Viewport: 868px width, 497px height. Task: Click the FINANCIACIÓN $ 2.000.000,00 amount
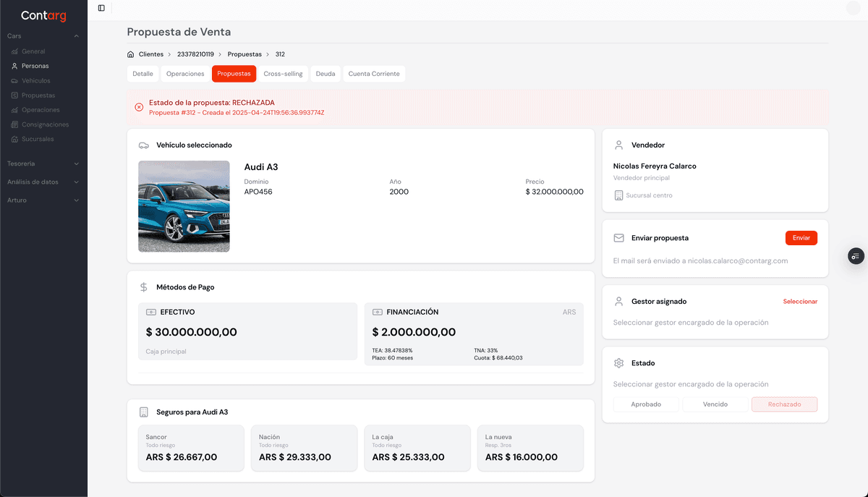[x=414, y=332]
